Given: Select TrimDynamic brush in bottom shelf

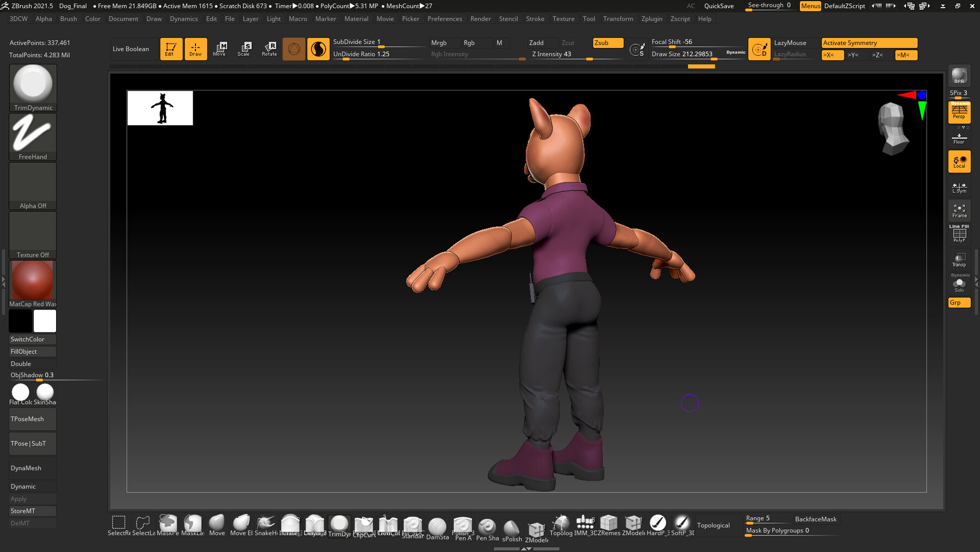Looking at the screenshot, I should [x=339, y=526].
